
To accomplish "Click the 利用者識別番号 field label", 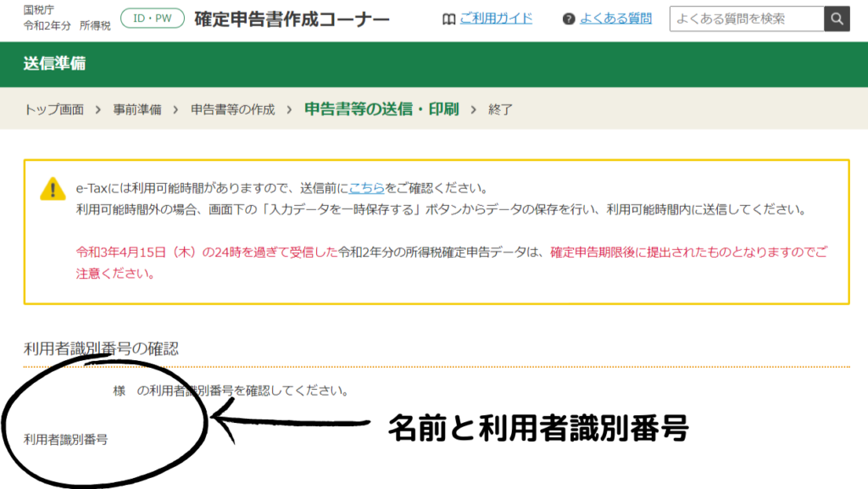I will [65, 439].
